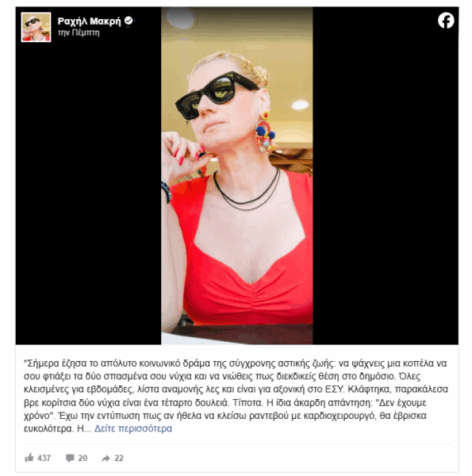
Task: Click the colorful earring in the photo
Action: pos(265,132)
